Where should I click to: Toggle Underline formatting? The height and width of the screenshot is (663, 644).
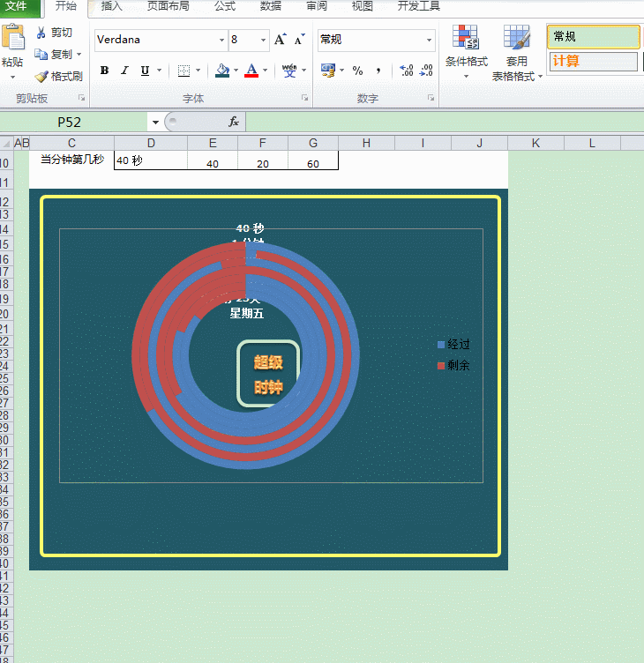[145, 71]
